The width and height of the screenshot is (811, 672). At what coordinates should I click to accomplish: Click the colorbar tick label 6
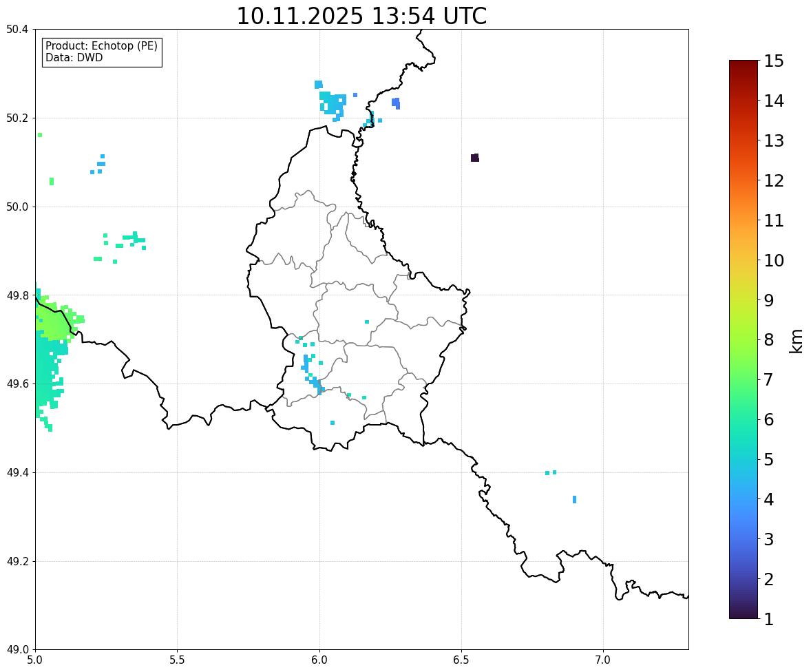click(769, 419)
